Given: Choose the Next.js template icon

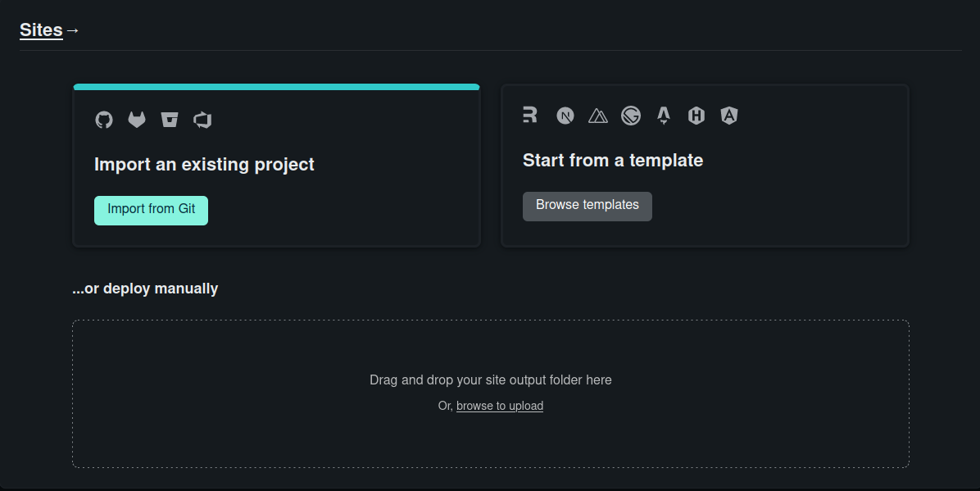Looking at the screenshot, I should click(565, 116).
